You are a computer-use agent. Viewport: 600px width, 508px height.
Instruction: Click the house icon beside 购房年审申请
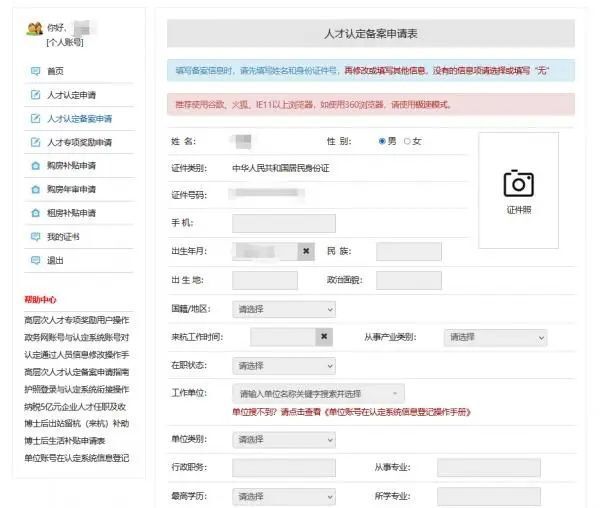coord(35,189)
